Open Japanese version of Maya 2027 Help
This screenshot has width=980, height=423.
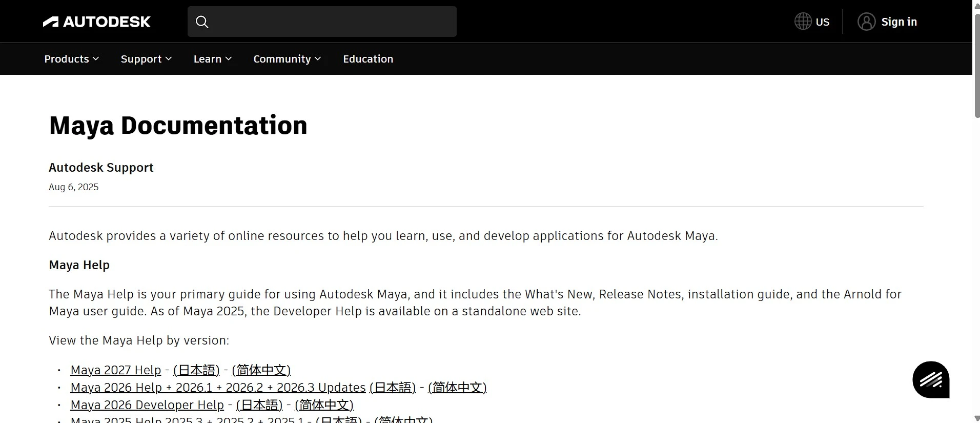point(197,370)
